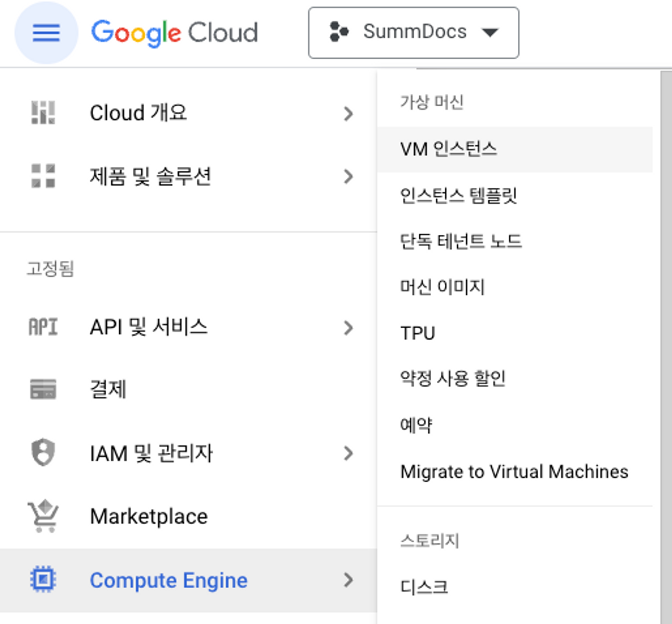Click the 제품 및 솔루션 grid icon
672x624 pixels.
43,176
